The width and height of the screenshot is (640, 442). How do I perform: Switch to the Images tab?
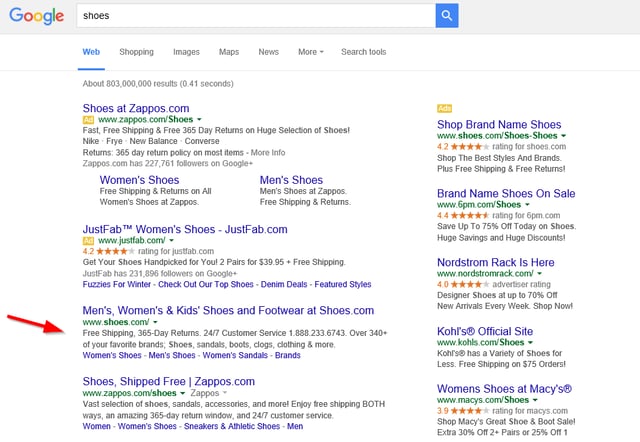(x=186, y=52)
